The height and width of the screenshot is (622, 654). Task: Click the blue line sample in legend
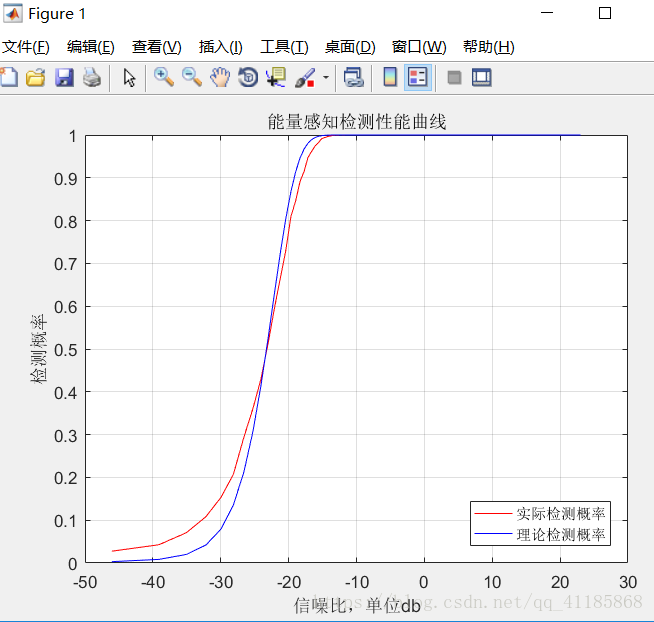493,534
